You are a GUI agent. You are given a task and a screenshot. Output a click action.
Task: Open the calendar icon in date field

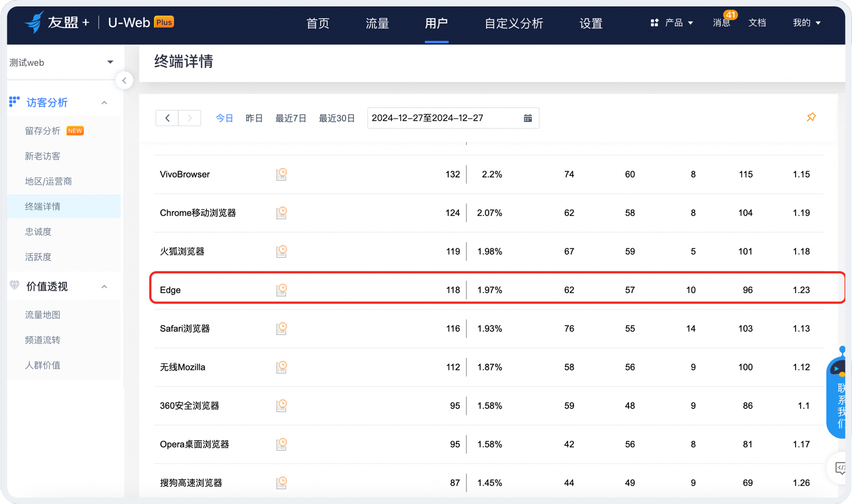tap(528, 118)
